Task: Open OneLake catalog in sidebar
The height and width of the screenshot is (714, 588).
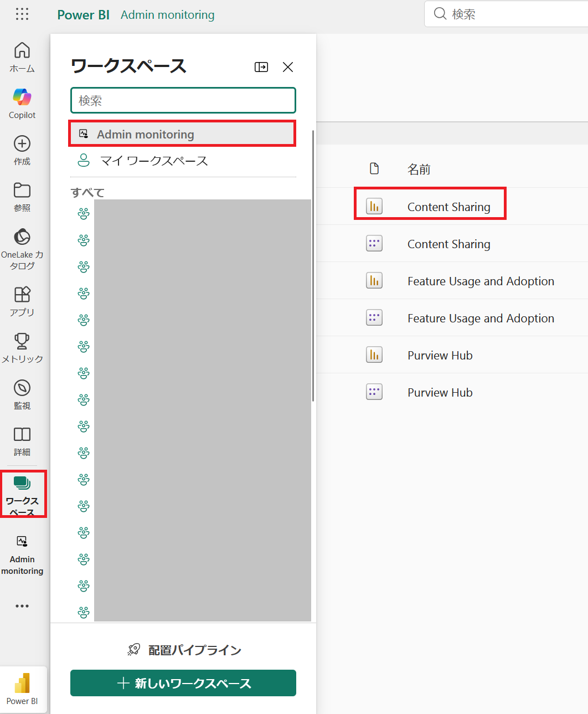Action: point(22,249)
